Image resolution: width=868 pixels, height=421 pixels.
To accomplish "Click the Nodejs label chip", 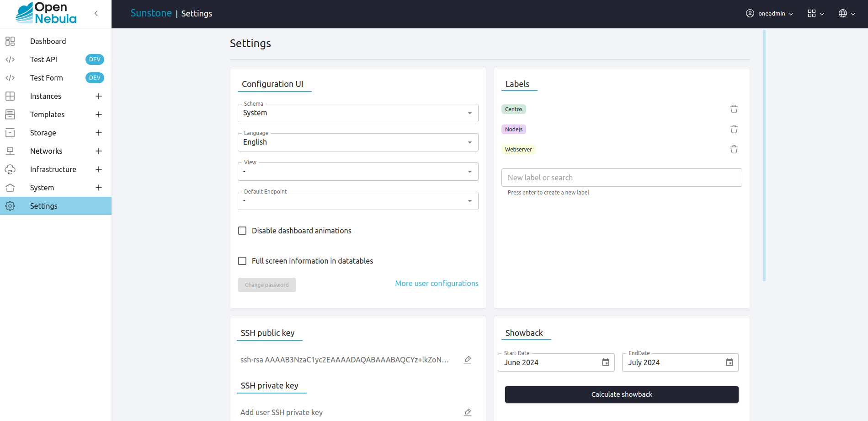I will (x=514, y=129).
